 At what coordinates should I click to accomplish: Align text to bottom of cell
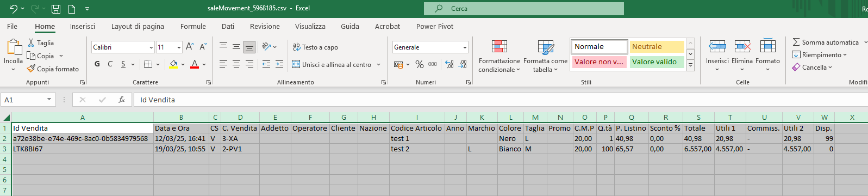coord(249,47)
